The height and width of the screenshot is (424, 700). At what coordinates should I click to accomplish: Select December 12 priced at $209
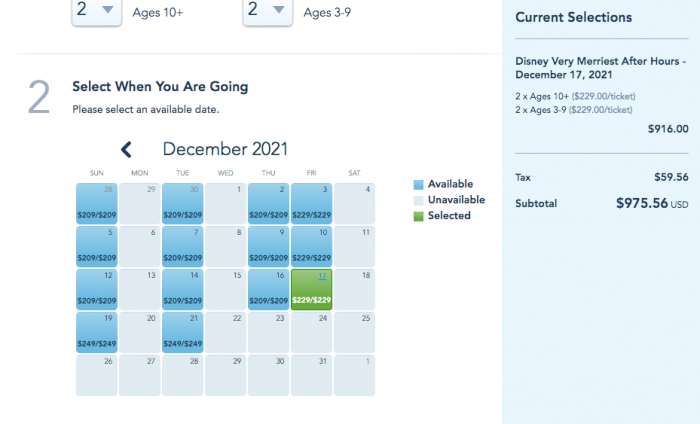point(96,288)
